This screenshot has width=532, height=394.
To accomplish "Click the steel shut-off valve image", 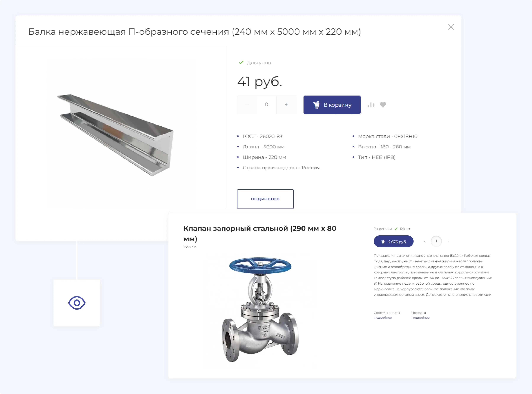I will click(x=260, y=309).
